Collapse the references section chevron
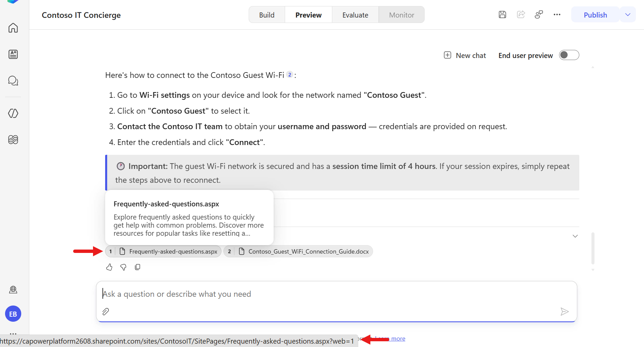 pyautogui.click(x=575, y=236)
